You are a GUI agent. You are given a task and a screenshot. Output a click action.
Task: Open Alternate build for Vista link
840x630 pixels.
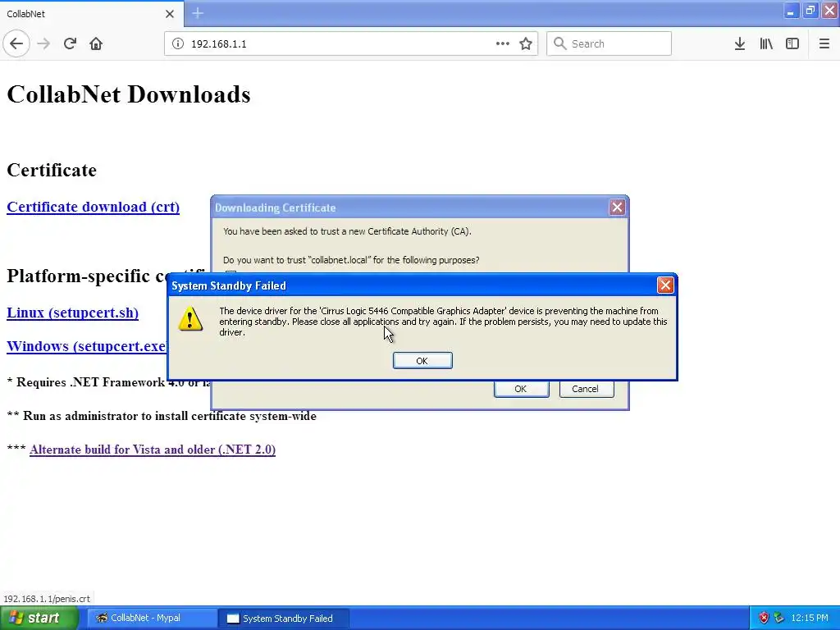(x=153, y=450)
